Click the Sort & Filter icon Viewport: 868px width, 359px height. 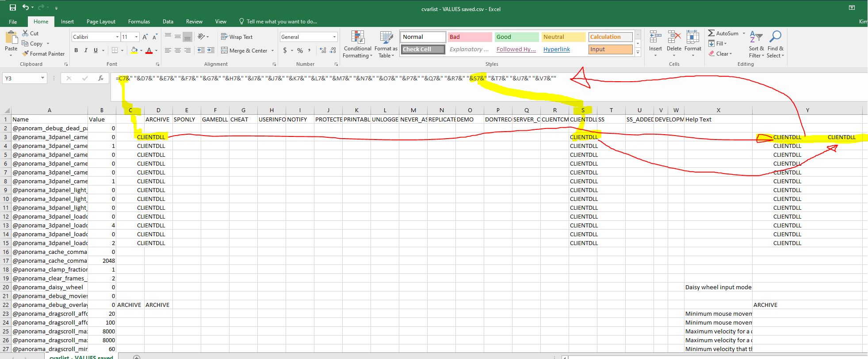point(756,45)
